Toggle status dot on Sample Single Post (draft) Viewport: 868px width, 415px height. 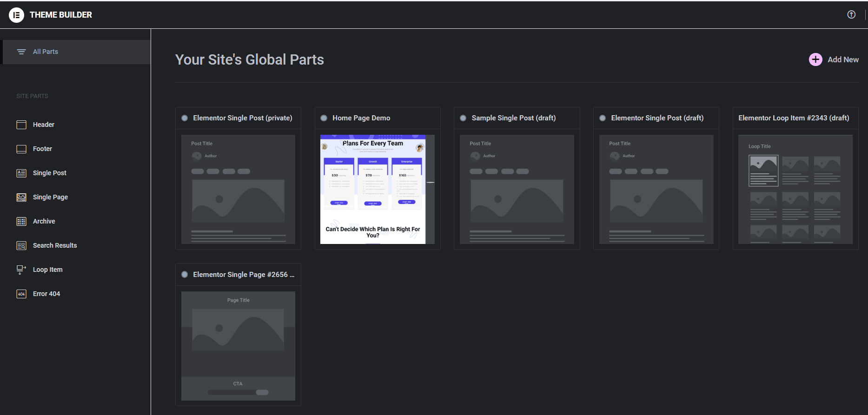tap(463, 118)
